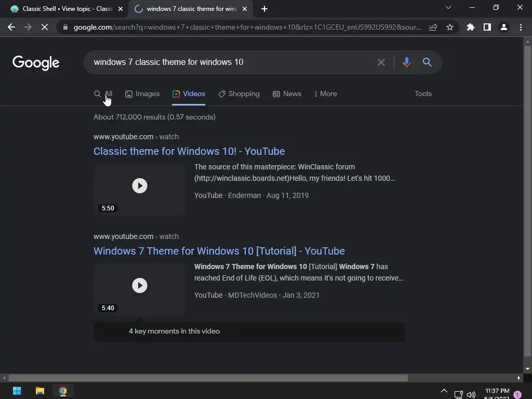Click the Chrome taskbar icon
Screen dimensions: 532x399
point(63,391)
